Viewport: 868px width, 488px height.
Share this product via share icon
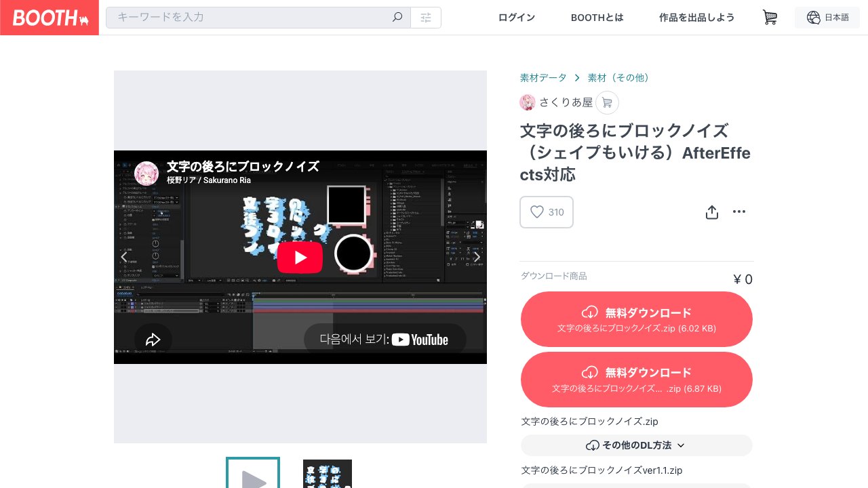pos(712,212)
